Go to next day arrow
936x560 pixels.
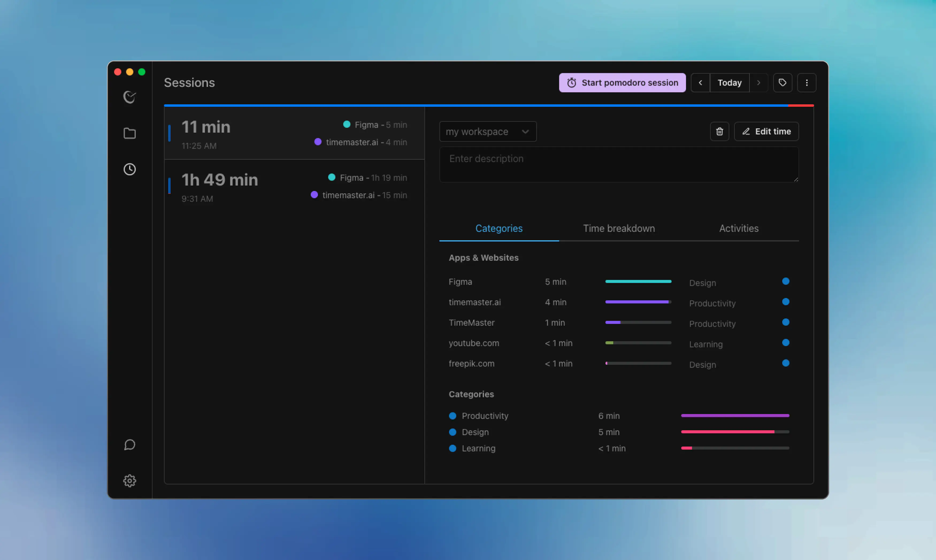759,83
